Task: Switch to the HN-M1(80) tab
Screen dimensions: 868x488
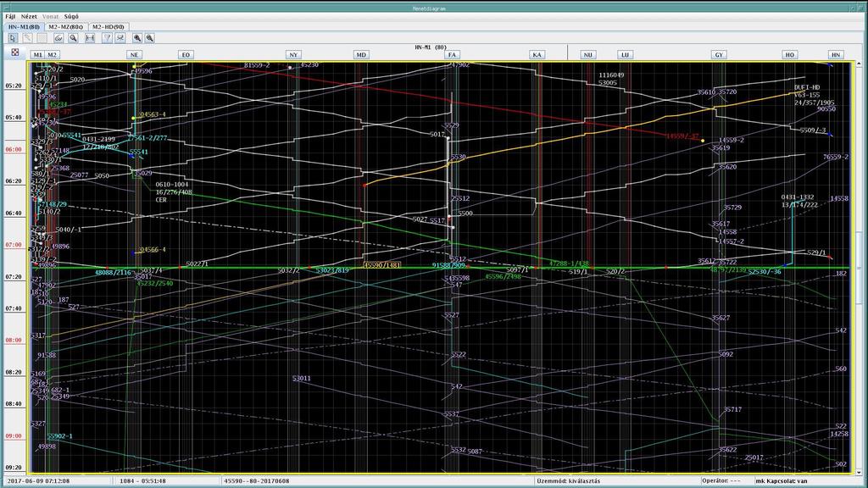Action: click(23, 26)
